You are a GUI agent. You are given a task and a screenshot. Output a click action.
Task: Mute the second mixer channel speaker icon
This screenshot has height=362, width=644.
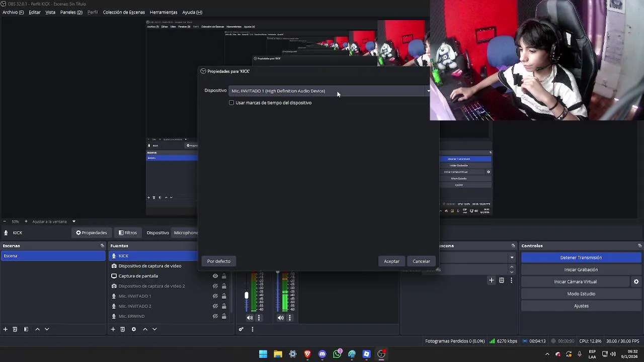coord(281,317)
